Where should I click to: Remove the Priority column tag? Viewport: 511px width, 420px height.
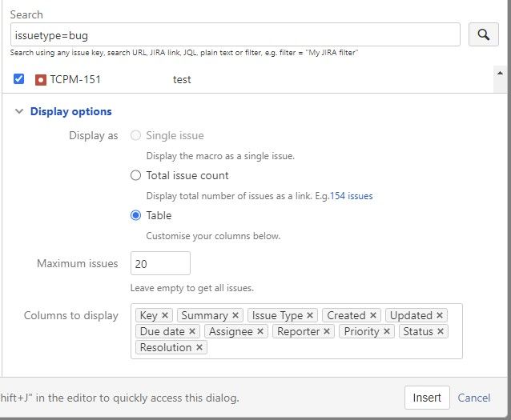coord(387,331)
